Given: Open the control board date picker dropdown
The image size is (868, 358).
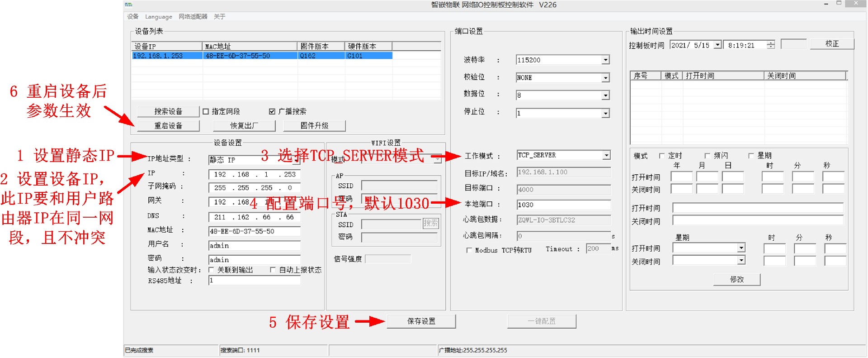Looking at the screenshot, I should click(x=717, y=45).
